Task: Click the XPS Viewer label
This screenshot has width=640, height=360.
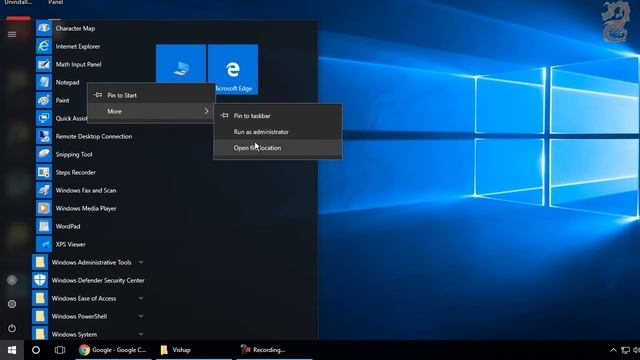Action: (71, 244)
